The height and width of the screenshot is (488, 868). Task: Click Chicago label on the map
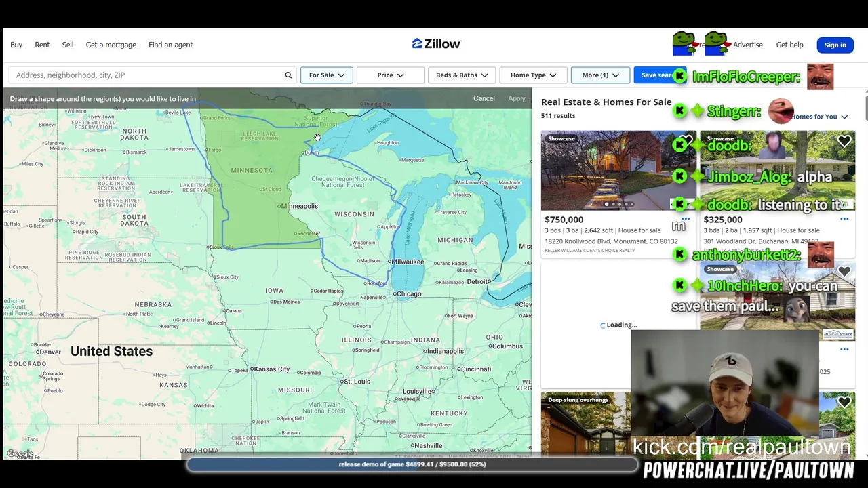[x=408, y=294]
